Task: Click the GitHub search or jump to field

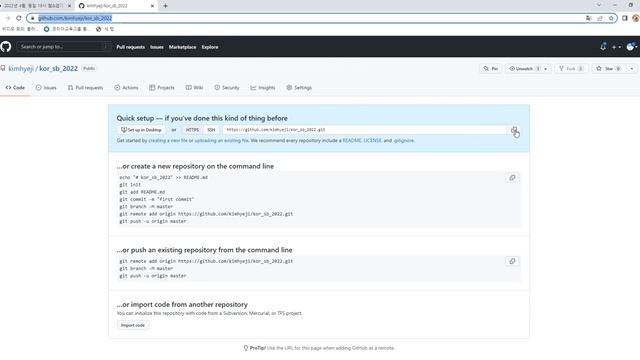Action: pos(64,47)
